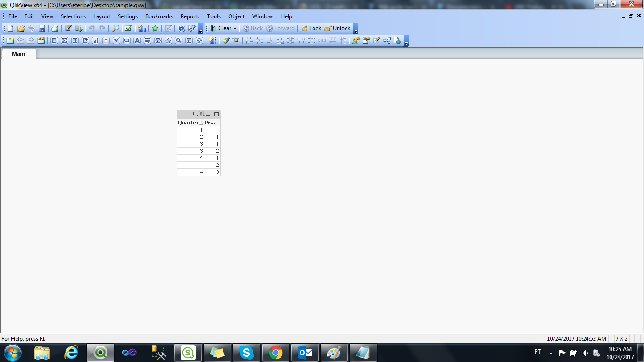Create a new Table Box object

[x=75, y=41]
